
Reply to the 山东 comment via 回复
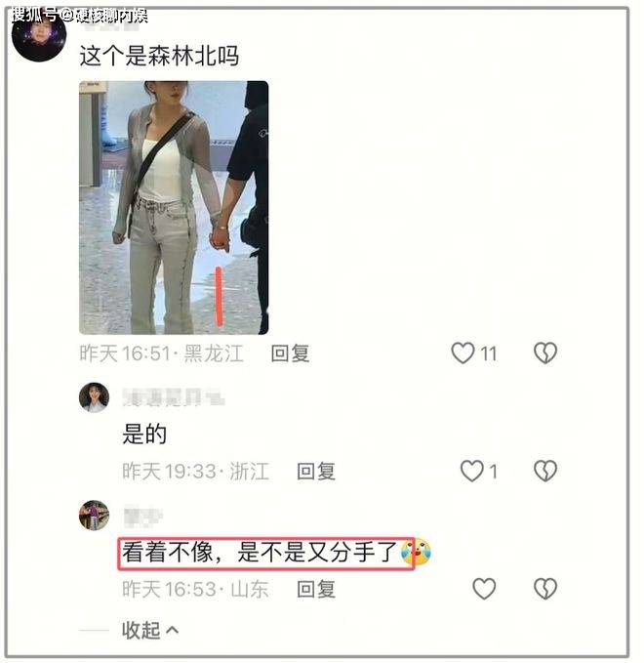coord(316,589)
